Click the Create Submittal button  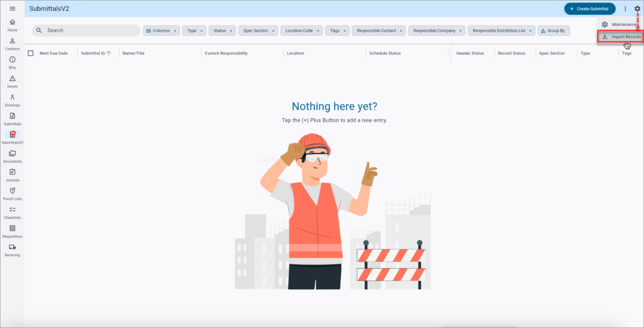590,9
